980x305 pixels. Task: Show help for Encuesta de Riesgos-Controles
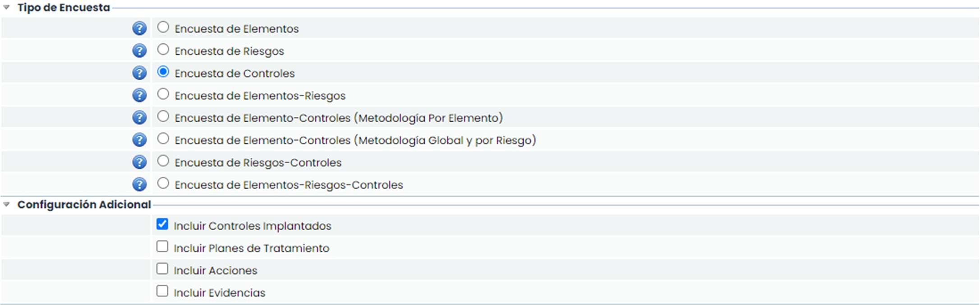pos(139,162)
